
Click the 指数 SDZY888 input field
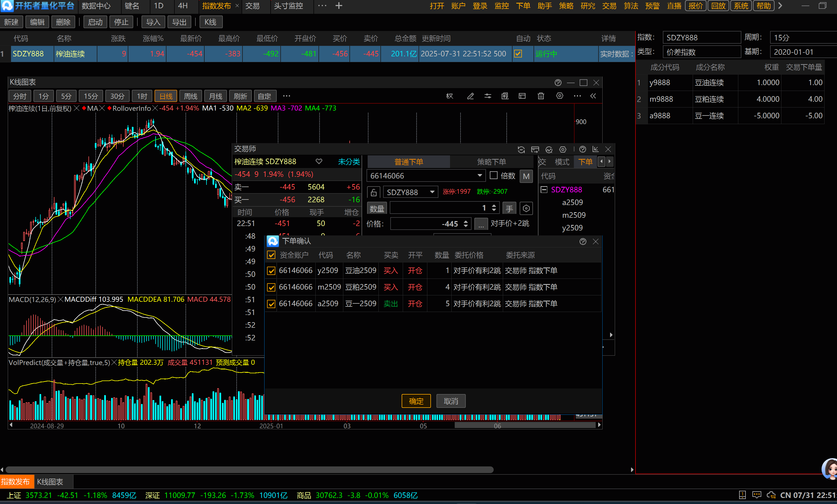(702, 38)
